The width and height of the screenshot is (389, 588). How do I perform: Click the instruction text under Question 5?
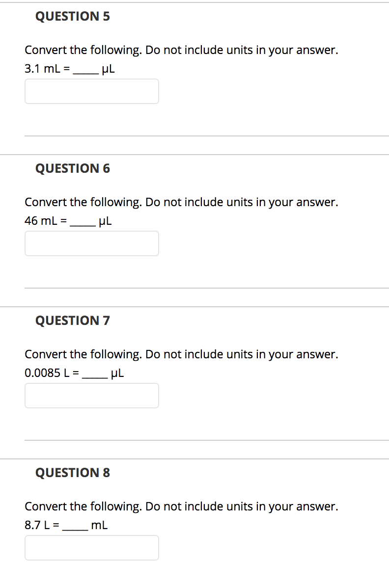click(x=181, y=50)
